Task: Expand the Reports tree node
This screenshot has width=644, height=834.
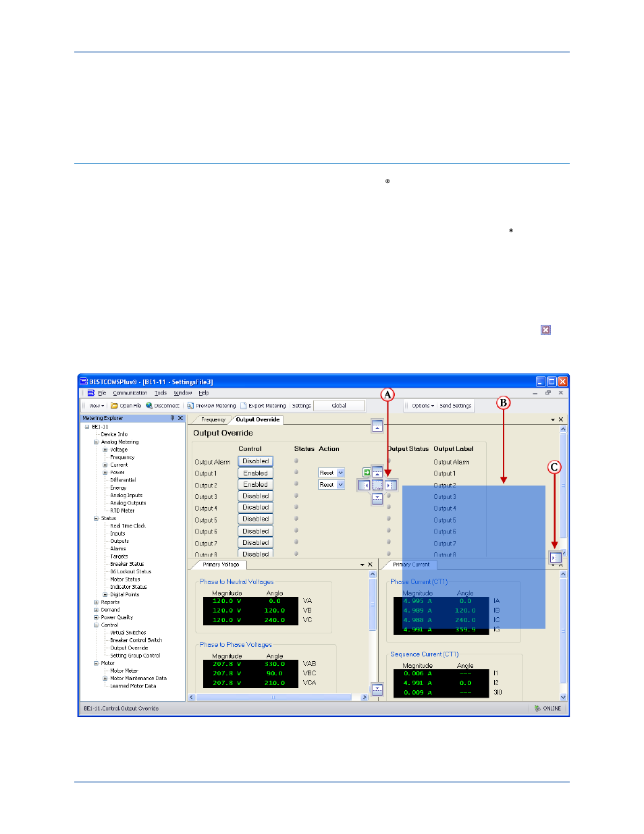Action: (x=96, y=602)
